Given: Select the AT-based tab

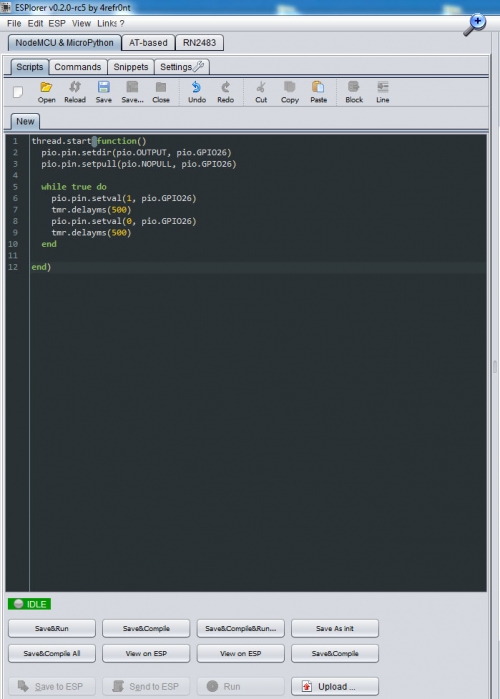Looking at the screenshot, I should coord(148,43).
